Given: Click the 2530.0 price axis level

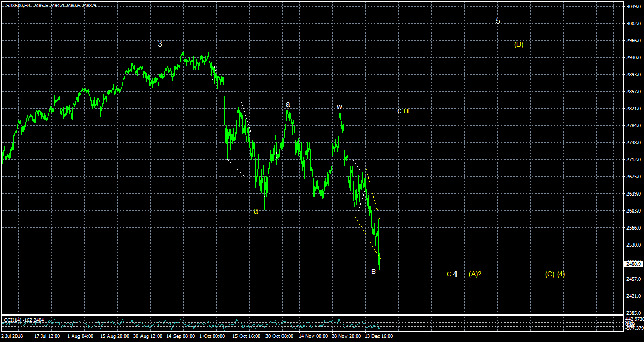Looking at the screenshot, I should 634,245.
